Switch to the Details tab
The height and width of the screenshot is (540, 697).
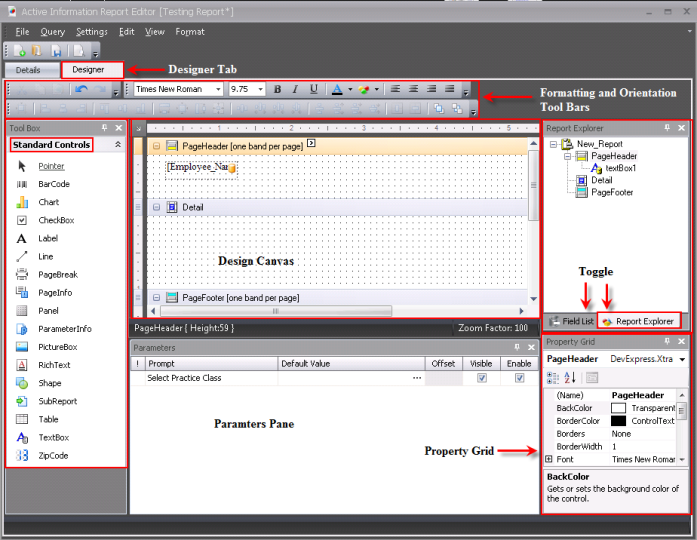click(28, 70)
